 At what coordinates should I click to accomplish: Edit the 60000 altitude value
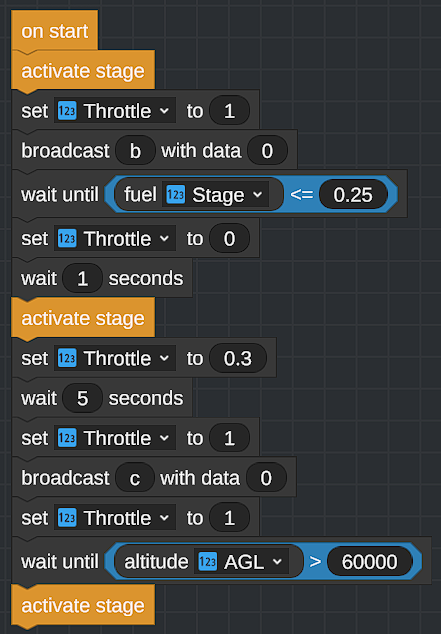[x=369, y=562]
